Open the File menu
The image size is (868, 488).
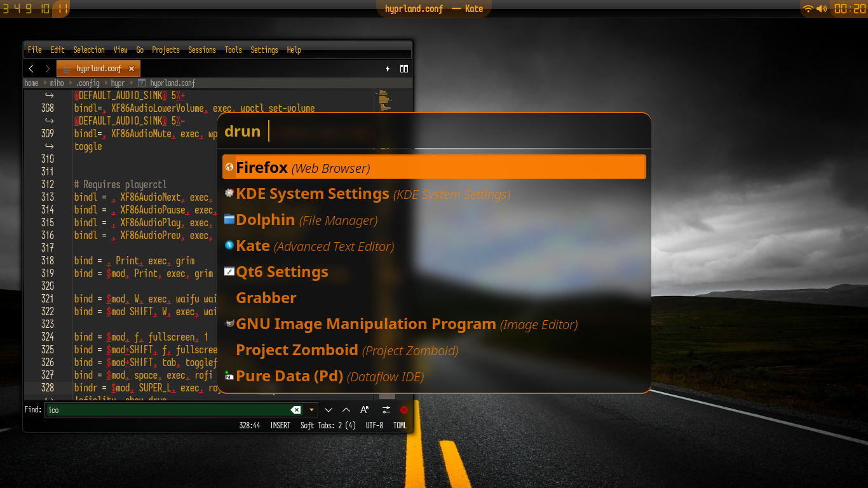pyautogui.click(x=35, y=50)
